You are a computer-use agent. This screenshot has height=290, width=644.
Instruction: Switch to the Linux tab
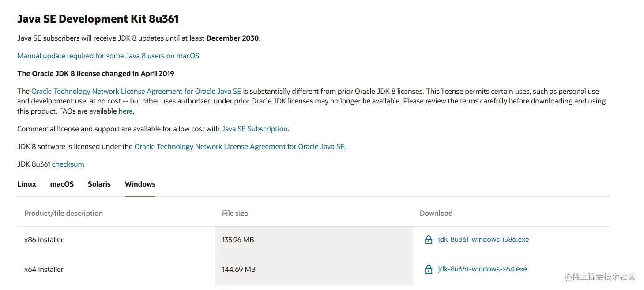point(26,184)
